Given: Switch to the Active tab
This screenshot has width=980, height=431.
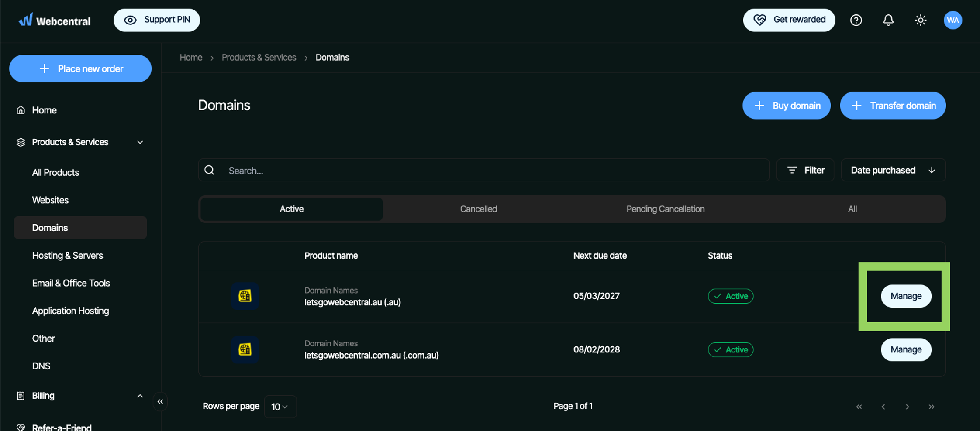Looking at the screenshot, I should [292, 209].
